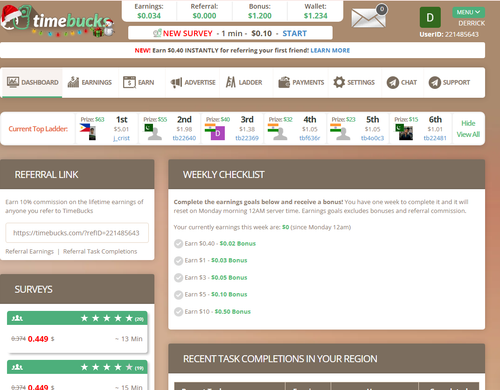Open tb22369 ladder profile link
Screen dimensions: 500x390
pos(247,138)
